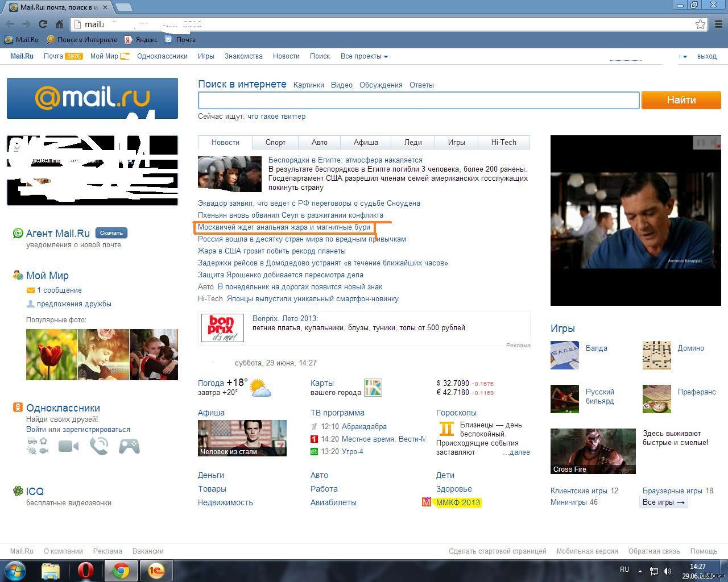
Task: Open a new browser tab
Action: click(124, 7)
